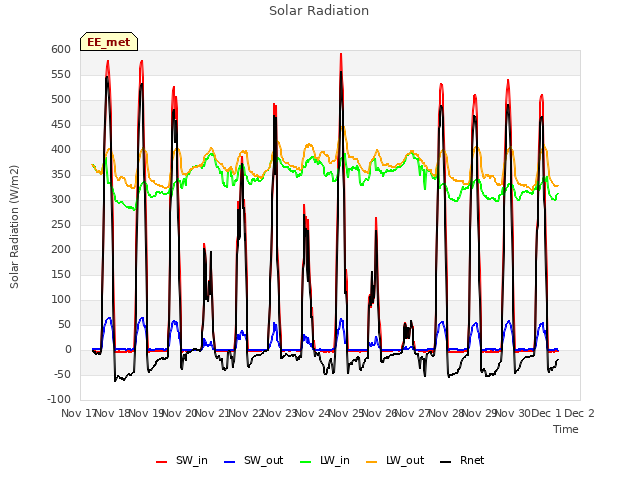
Task: Click the -50 y-axis tick label
Action: pyautogui.click(x=62, y=375)
